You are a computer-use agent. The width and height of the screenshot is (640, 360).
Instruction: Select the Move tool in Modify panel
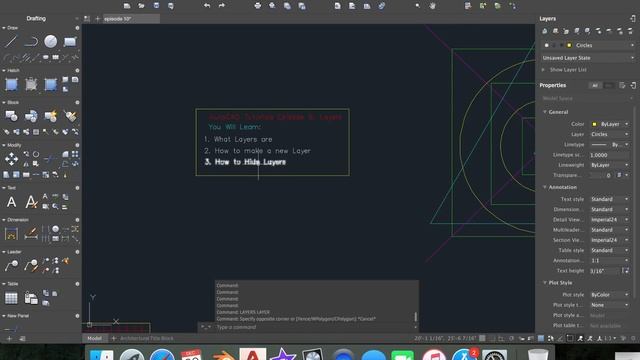pyautogui.click(x=11, y=159)
